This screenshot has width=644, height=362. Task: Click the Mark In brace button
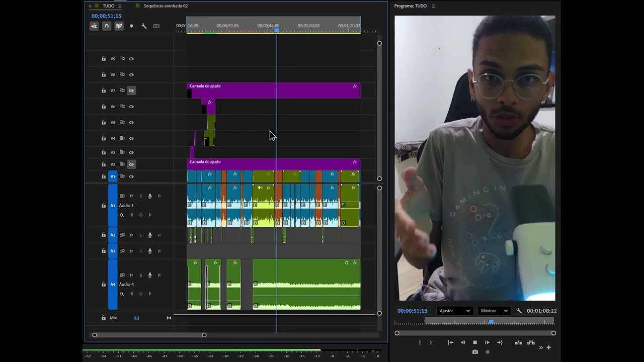tap(420, 342)
